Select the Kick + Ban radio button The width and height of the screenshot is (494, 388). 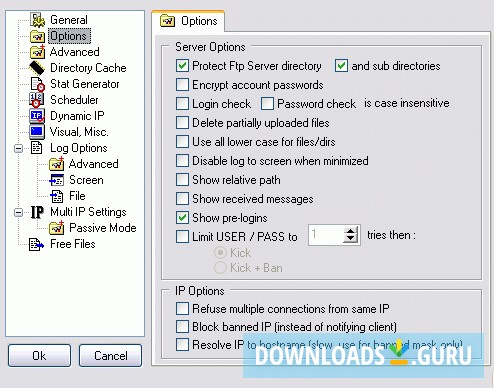tap(220, 268)
